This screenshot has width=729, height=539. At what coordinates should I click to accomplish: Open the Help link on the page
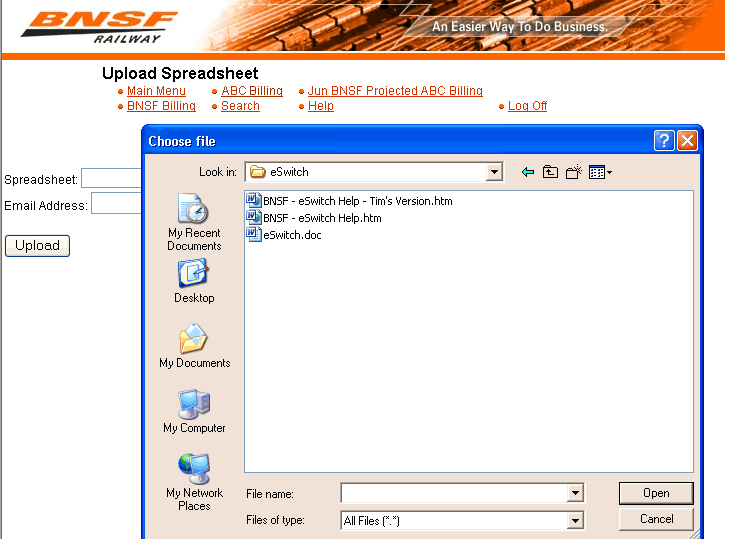(x=321, y=106)
